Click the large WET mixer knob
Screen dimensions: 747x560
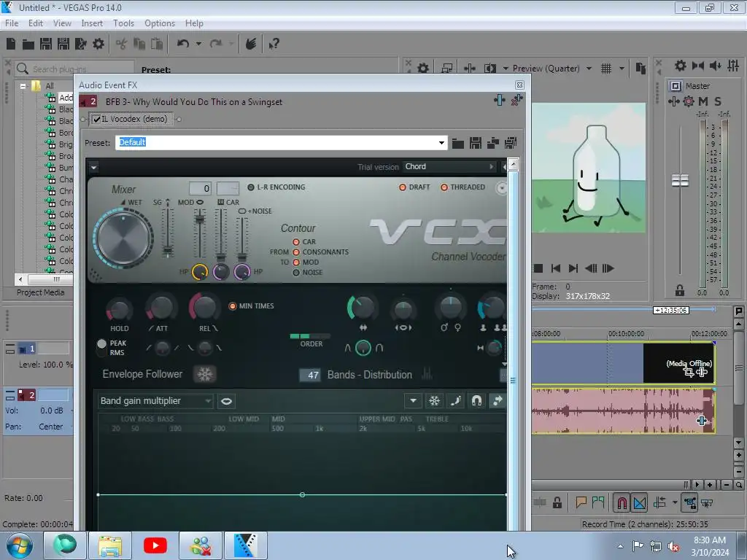pos(123,237)
